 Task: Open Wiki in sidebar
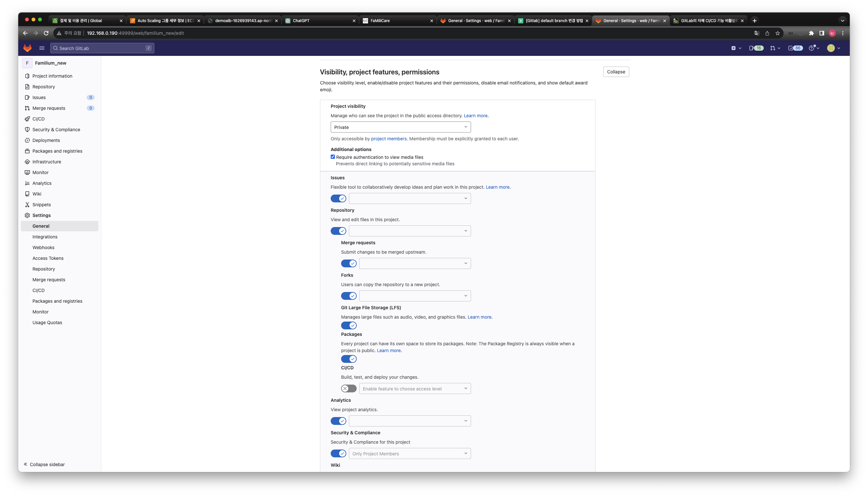click(59, 194)
